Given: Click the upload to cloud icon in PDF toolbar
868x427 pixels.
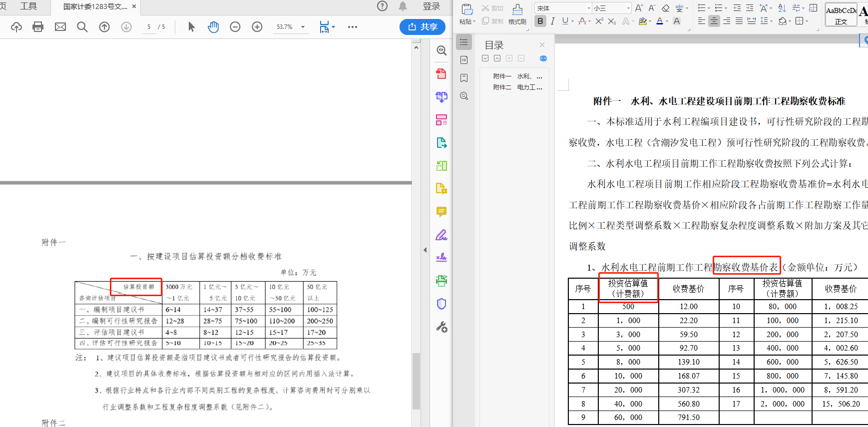Looking at the screenshot, I should (x=16, y=27).
